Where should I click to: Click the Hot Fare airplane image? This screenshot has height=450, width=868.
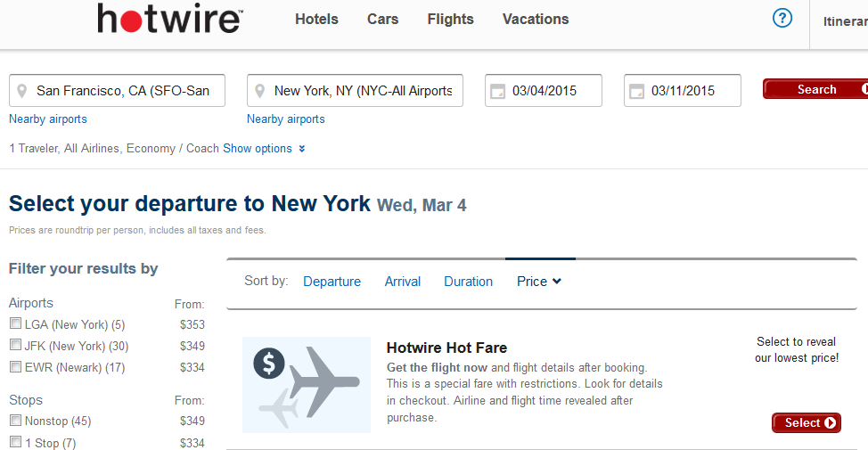click(x=307, y=384)
